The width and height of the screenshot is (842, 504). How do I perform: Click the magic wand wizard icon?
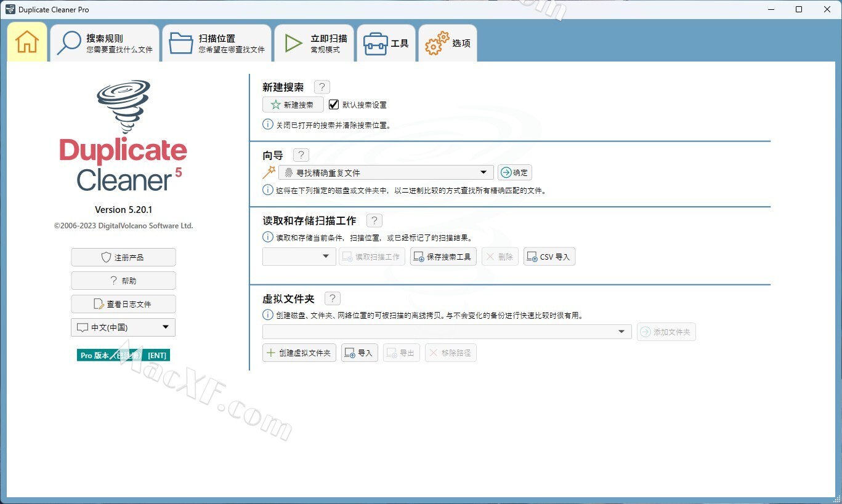click(269, 172)
